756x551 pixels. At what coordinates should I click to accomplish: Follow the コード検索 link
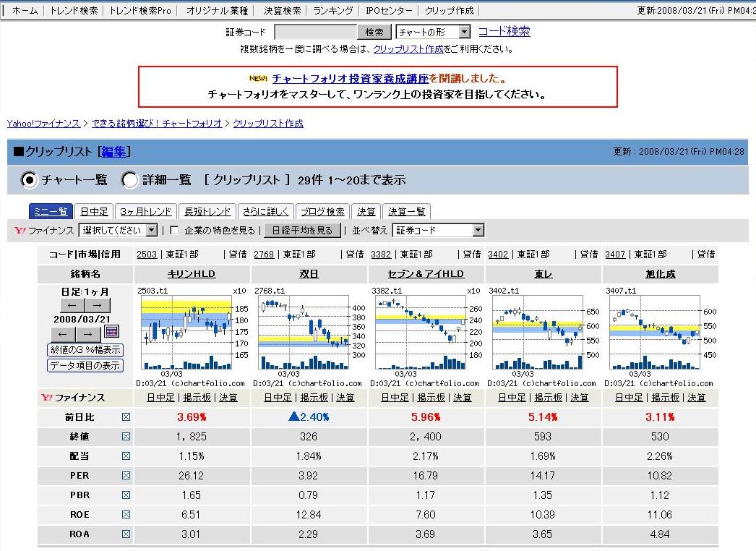point(504,32)
